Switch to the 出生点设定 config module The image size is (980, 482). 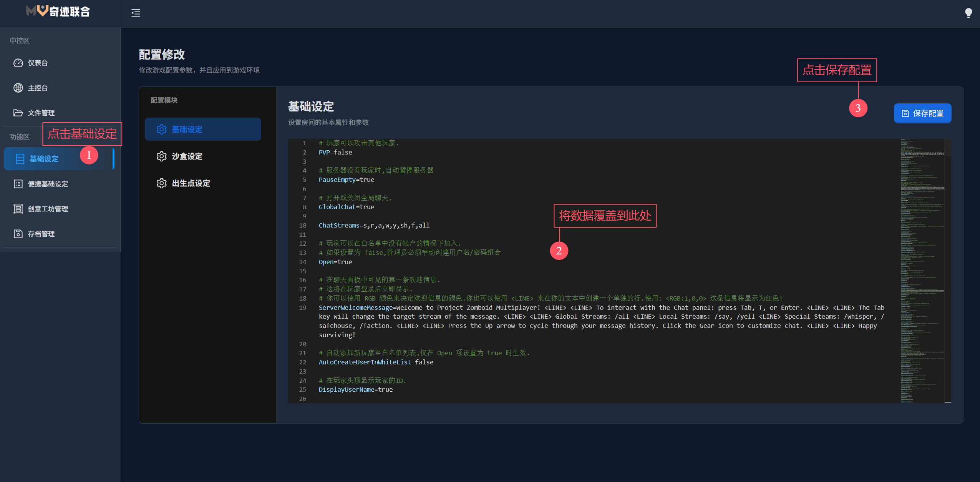pyautogui.click(x=191, y=183)
